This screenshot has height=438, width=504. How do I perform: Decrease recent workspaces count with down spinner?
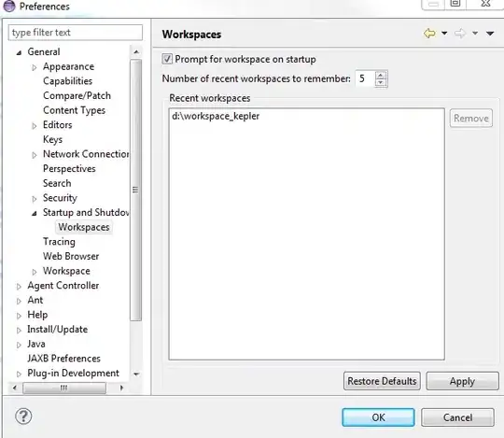point(381,82)
